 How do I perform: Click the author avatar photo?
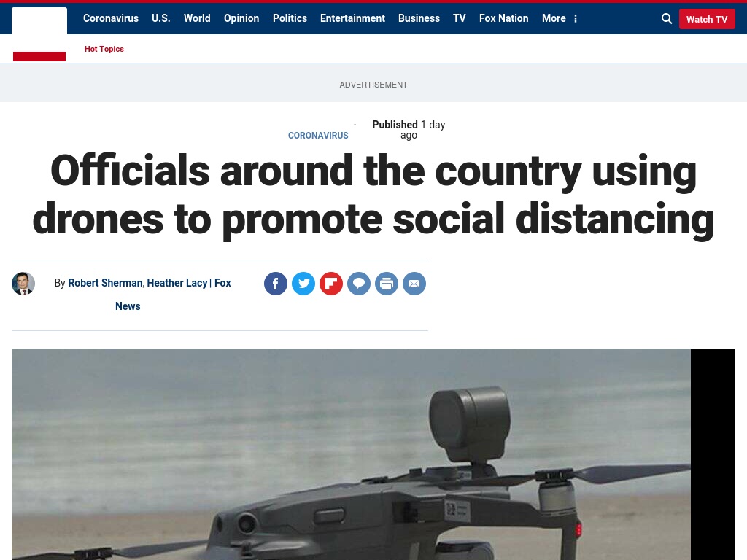[23, 284]
